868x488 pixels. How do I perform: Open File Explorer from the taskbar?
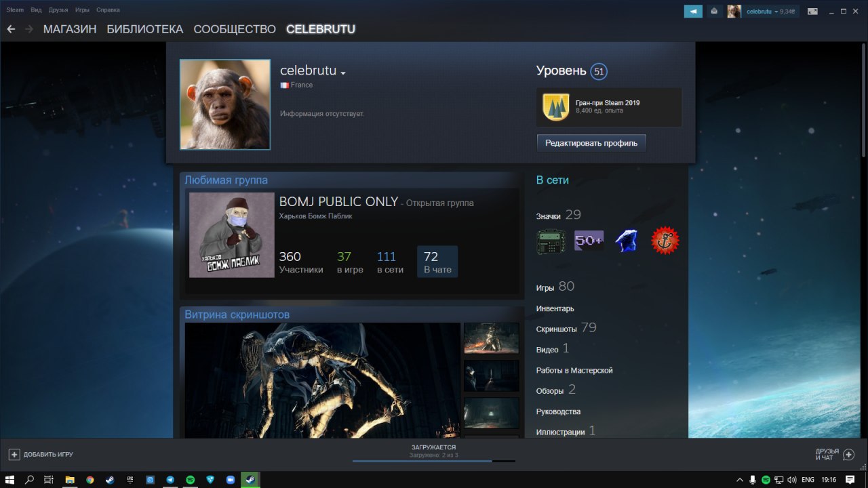(69, 479)
